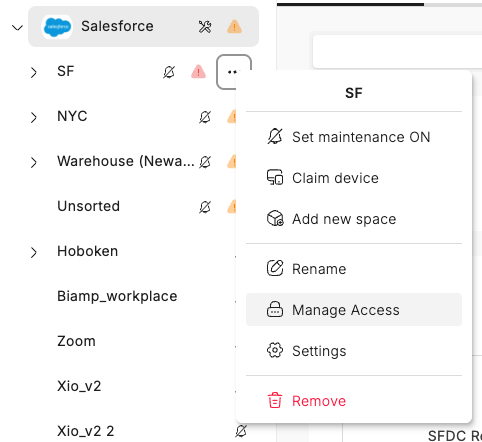Image resolution: width=482 pixels, height=442 pixels.
Task: Expand the Hoboken tree node
Action: (x=33, y=252)
